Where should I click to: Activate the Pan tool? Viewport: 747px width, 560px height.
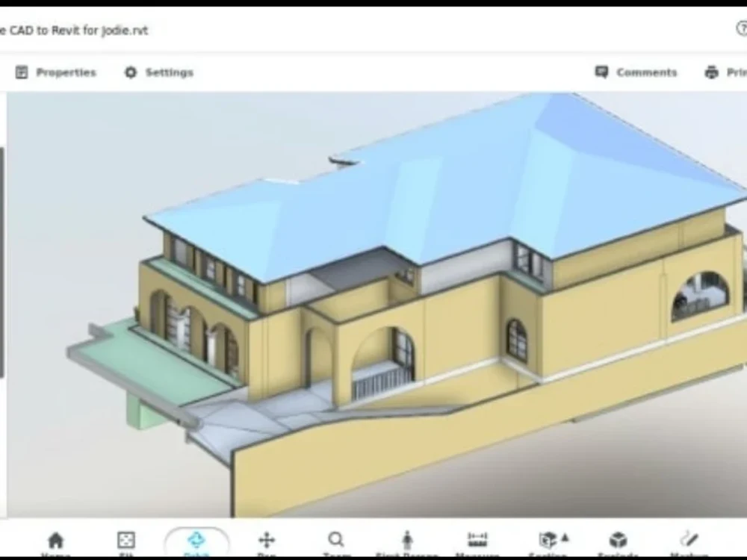267,539
